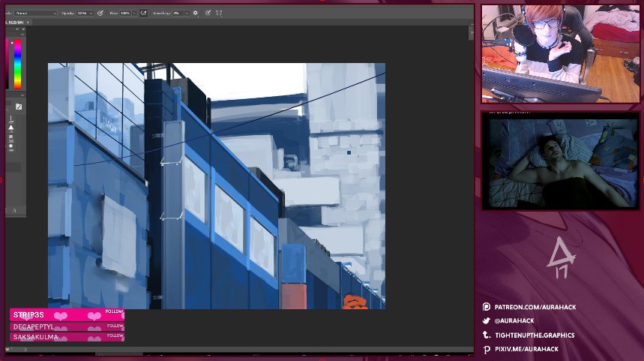
Task: Click the DECAPEPTYL follow button
Action: (115, 326)
